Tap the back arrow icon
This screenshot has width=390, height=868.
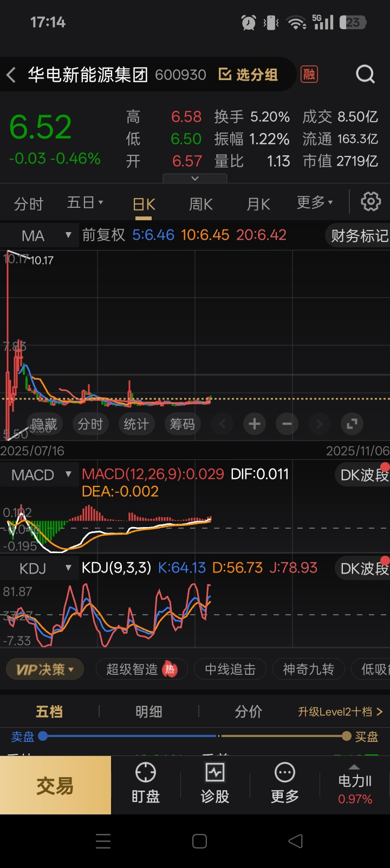[11, 75]
